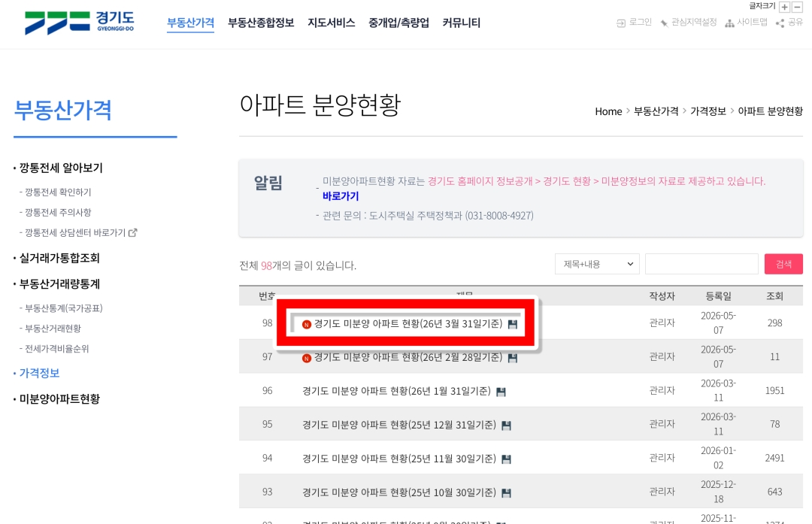Download attachment icon for 26년 2월 28일기준 post
The height and width of the screenshot is (524, 812).
coord(513,358)
